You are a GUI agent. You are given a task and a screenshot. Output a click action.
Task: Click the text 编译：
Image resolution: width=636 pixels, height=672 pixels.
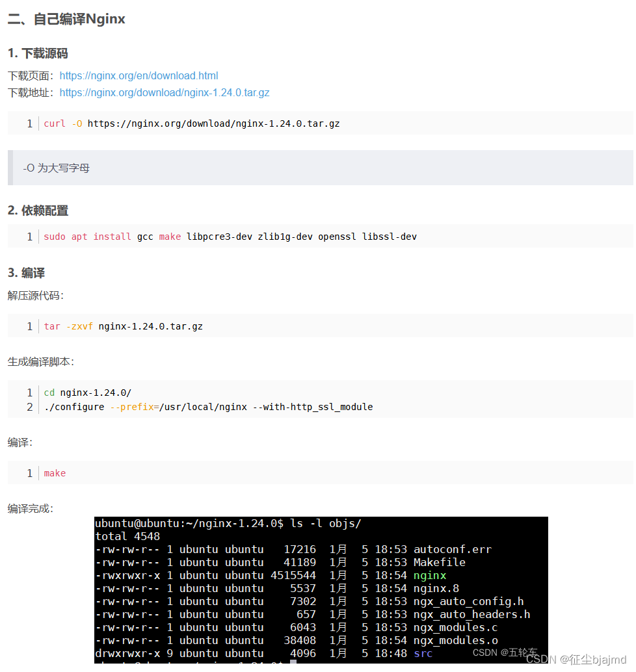pyautogui.click(x=20, y=443)
